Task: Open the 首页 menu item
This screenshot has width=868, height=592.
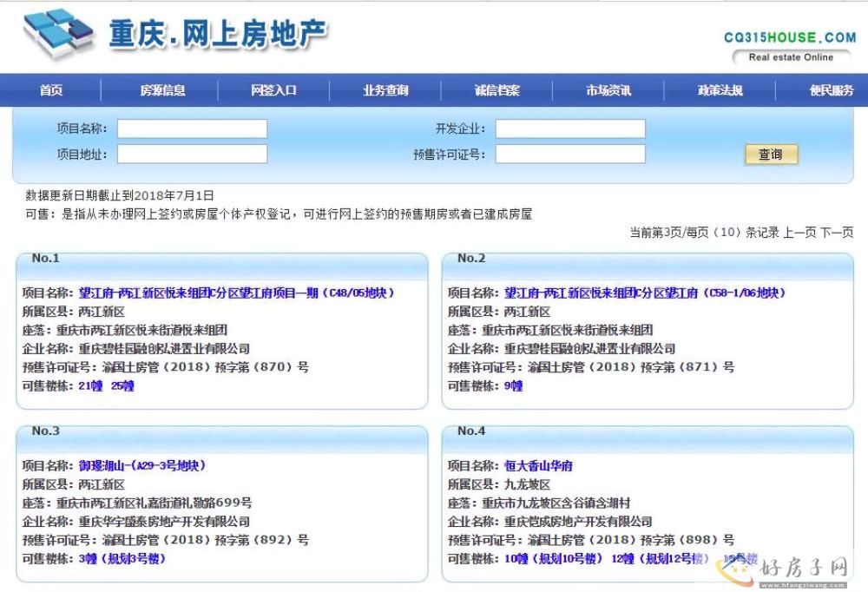Action: 51,90
